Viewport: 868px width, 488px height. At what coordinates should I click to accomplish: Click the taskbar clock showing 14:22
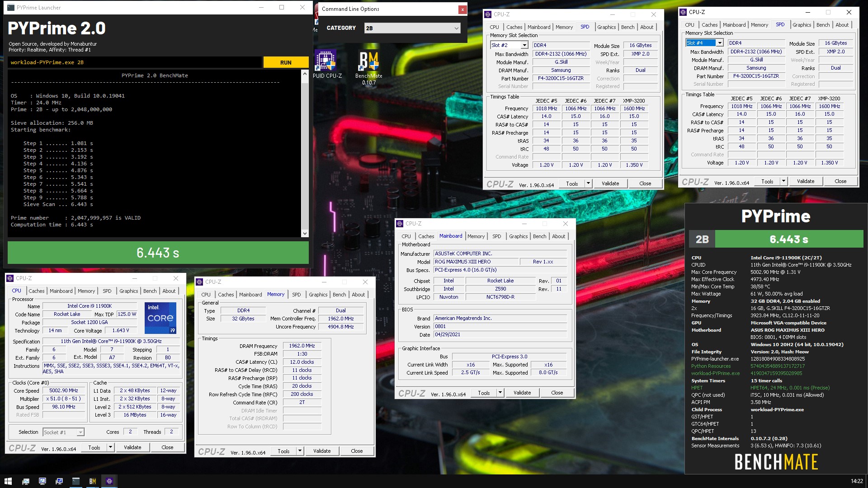[856, 481]
